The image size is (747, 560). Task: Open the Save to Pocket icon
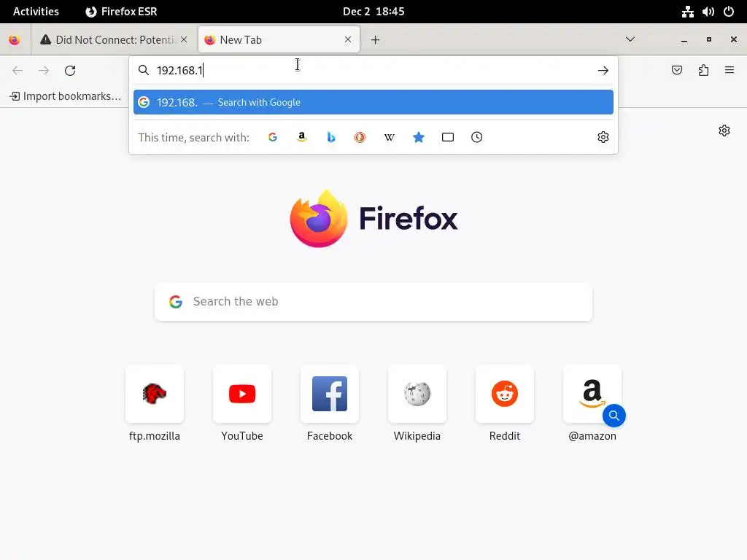[676, 71]
